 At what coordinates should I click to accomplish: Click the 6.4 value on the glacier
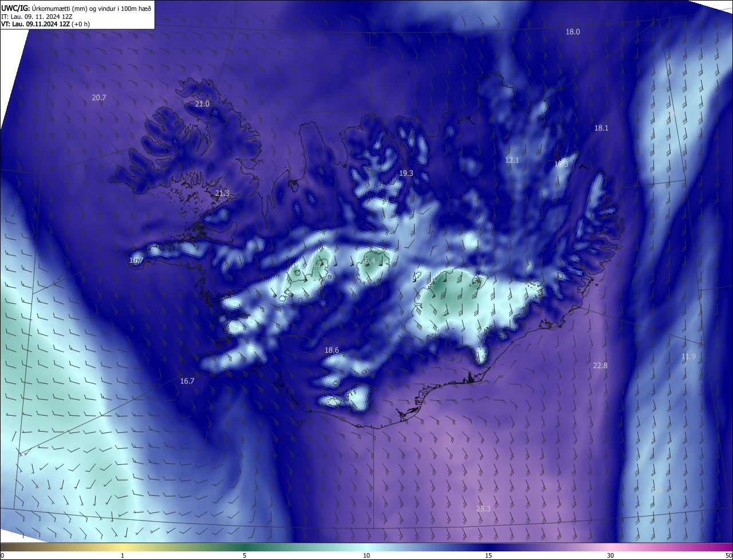coord(370,261)
